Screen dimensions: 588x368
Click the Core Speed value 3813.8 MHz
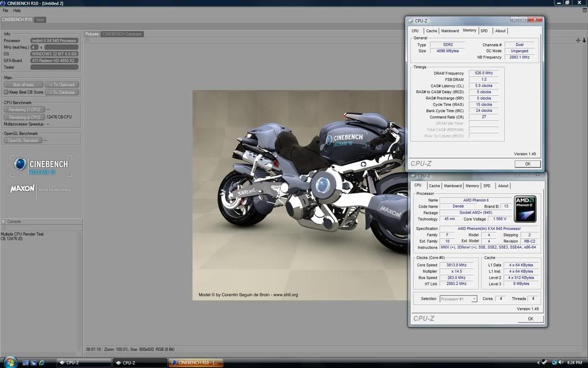[x=456, y=265]
